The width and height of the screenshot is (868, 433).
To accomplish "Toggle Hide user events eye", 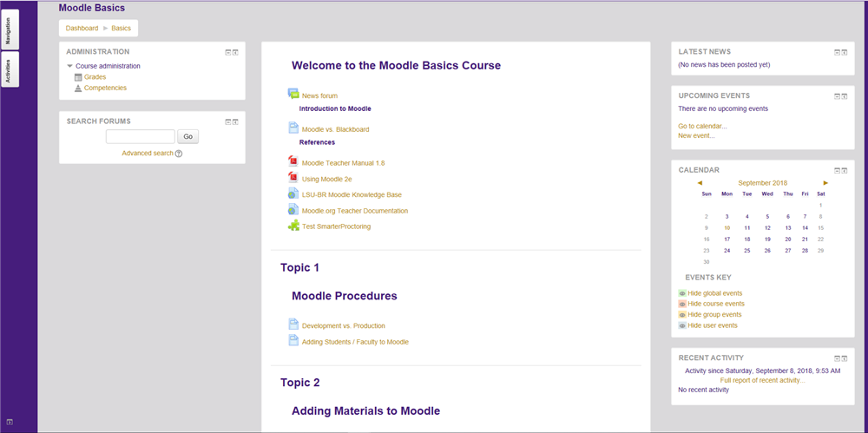I will (682, 325).
